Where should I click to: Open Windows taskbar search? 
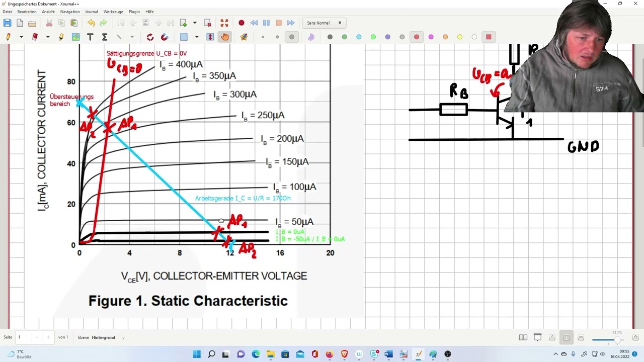tap(211, 354)
